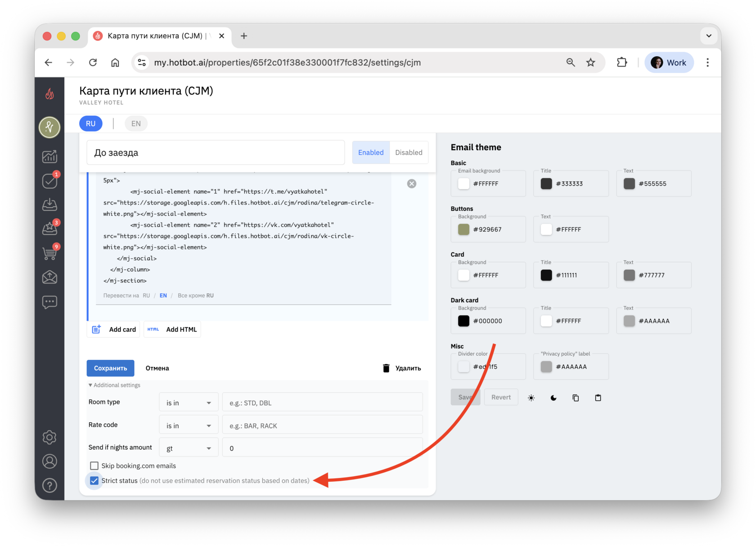
Task: Paste email theme with clipboard icon
Action: (x=598, y=398)
